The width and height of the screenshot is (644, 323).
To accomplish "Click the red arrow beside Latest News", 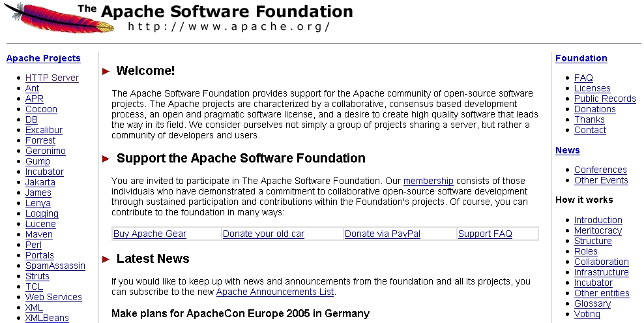I will pos(106,259).
